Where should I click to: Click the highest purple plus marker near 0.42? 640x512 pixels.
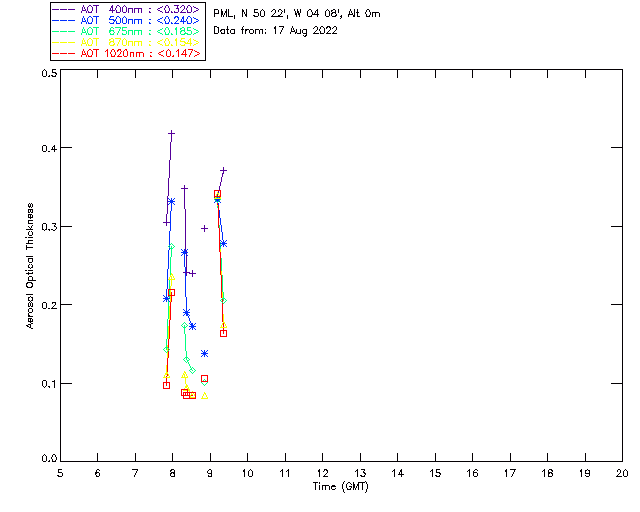(x=171, y=134)
